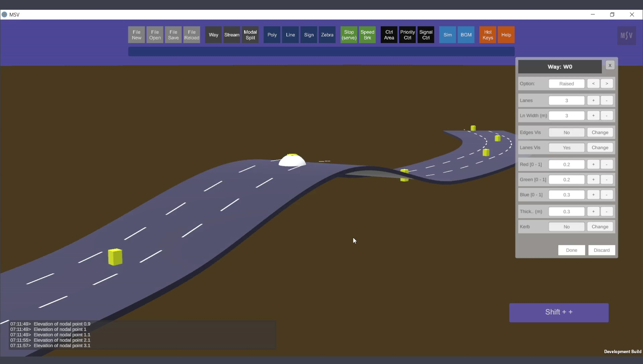Open Signal Ctrl from toolbar

[x=426, y=35]
